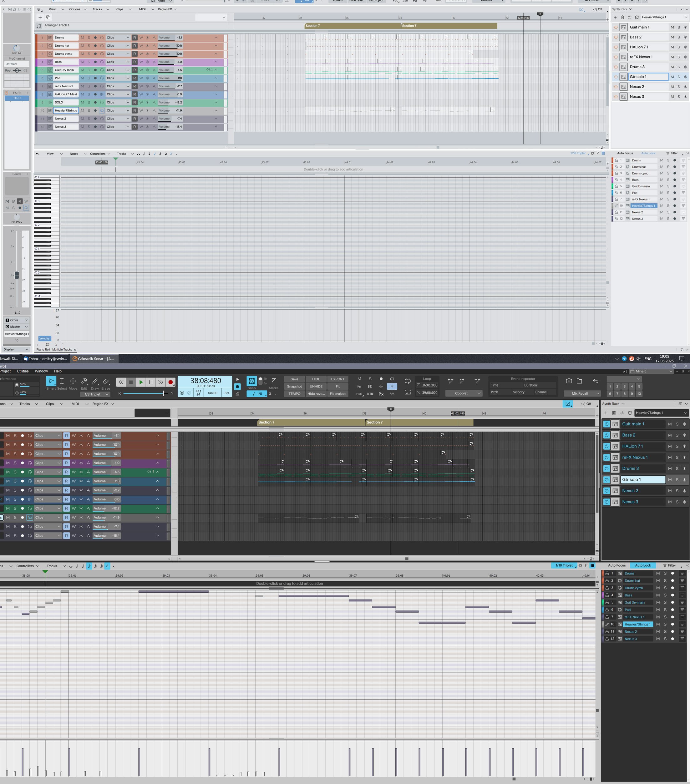
Task: Open the Region FX menu in upper window
Action: pos(167,9)
